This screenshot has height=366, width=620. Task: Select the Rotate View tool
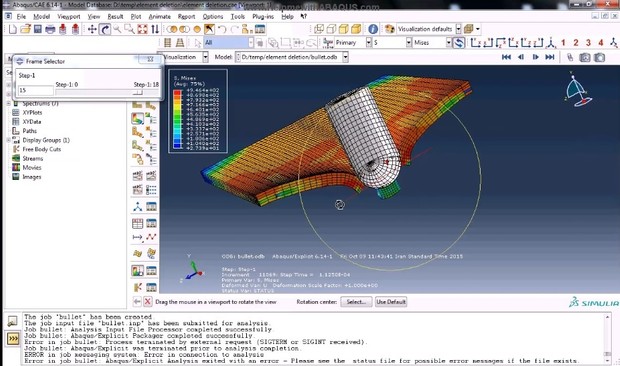point(105,29)
